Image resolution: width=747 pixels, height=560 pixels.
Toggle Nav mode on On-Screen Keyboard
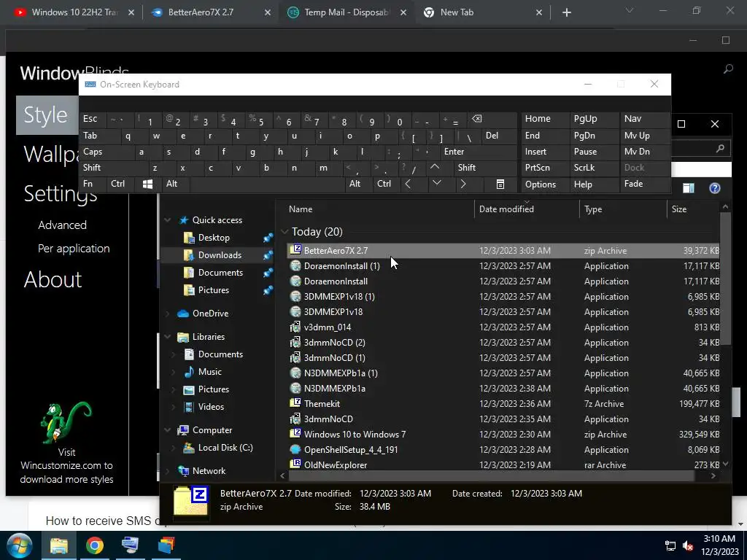tap(645, 119)
